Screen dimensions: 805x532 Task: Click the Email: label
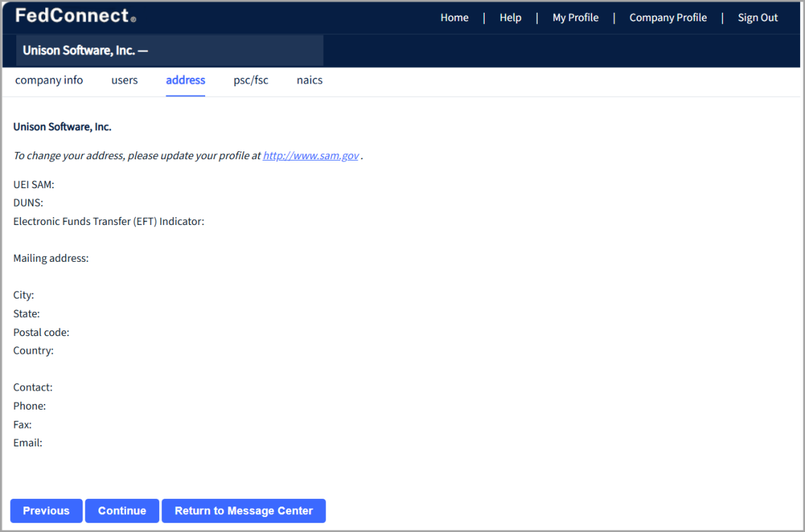[28, 443]
